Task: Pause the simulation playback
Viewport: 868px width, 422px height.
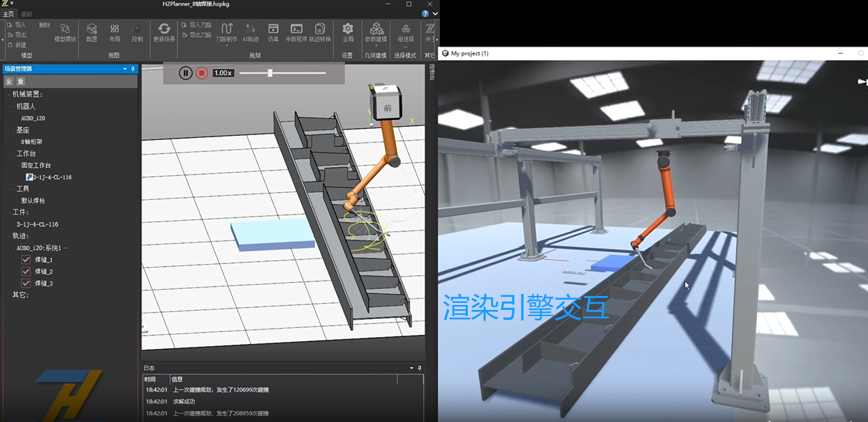Action: [x=185, y=73]
